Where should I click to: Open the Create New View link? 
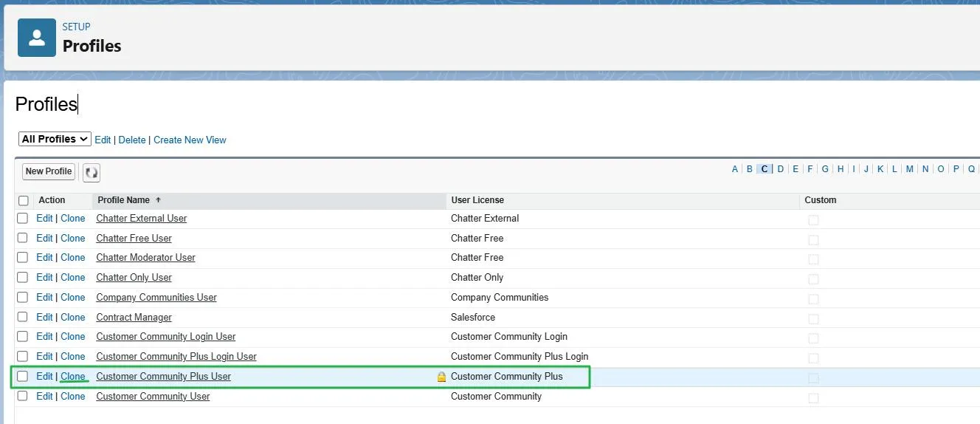190,140
